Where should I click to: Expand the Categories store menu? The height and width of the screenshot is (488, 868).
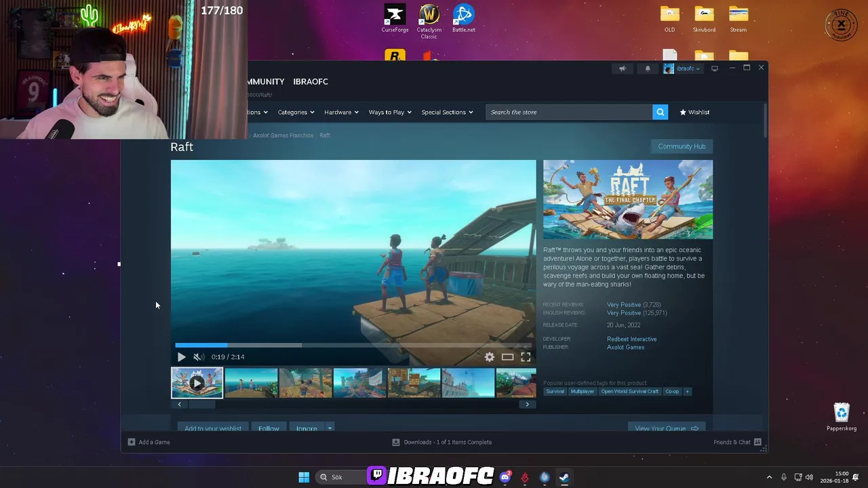point(296,113)
